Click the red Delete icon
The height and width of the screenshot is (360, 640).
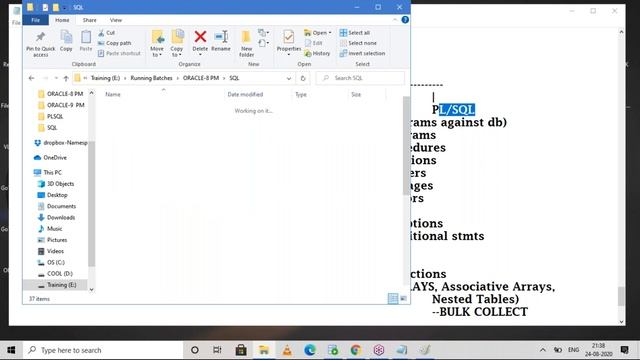[200, 37]
